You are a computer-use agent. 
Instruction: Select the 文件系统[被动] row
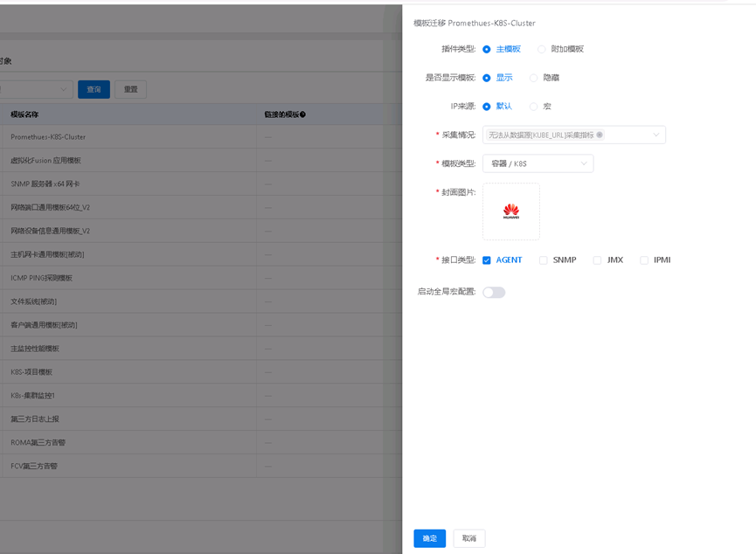[200, 301]
